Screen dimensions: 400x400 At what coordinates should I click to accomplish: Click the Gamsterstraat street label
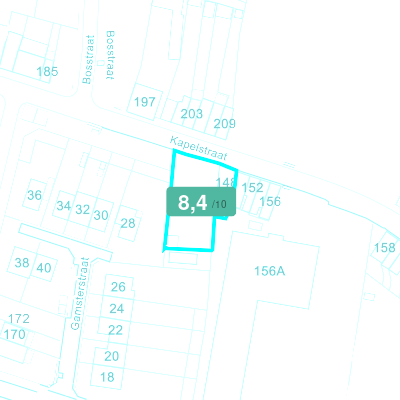(81, 294)
